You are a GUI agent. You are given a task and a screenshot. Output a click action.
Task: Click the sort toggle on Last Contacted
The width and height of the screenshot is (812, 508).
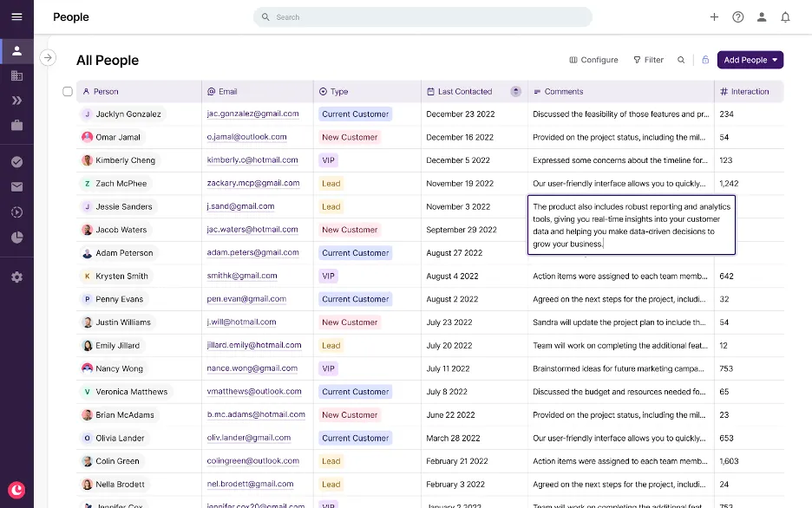click(515, 91)
